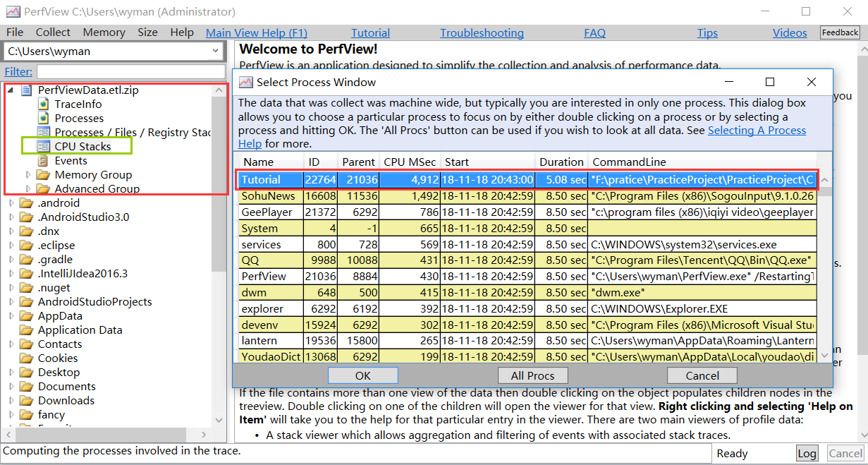Open the Tips link
Image resolution: width=868 pixels, height=465 pixels.
click(x=707, y=33)
